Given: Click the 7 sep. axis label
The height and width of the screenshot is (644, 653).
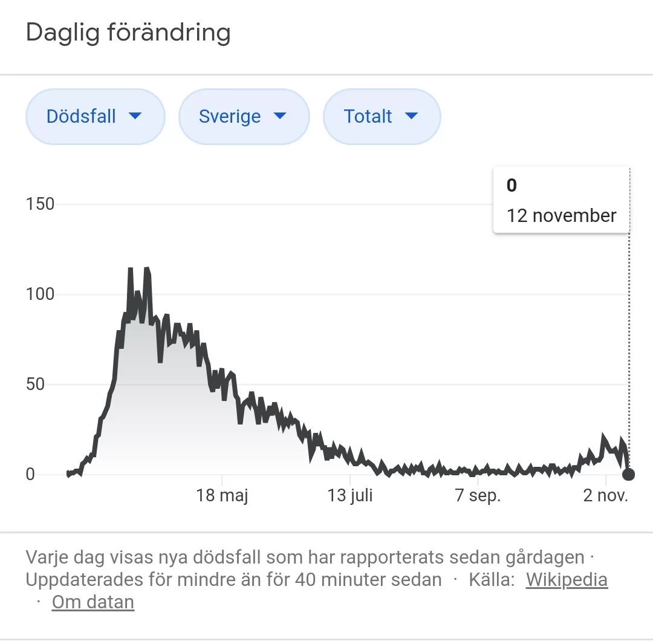Looking at the screenshot, I should click(x=478, y=496).
